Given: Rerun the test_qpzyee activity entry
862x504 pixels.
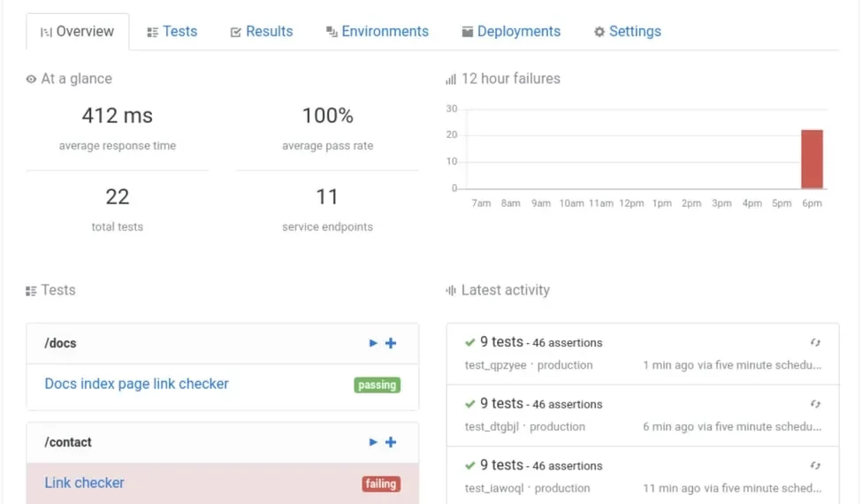Looking at the screenshot, I should (815, 342).
